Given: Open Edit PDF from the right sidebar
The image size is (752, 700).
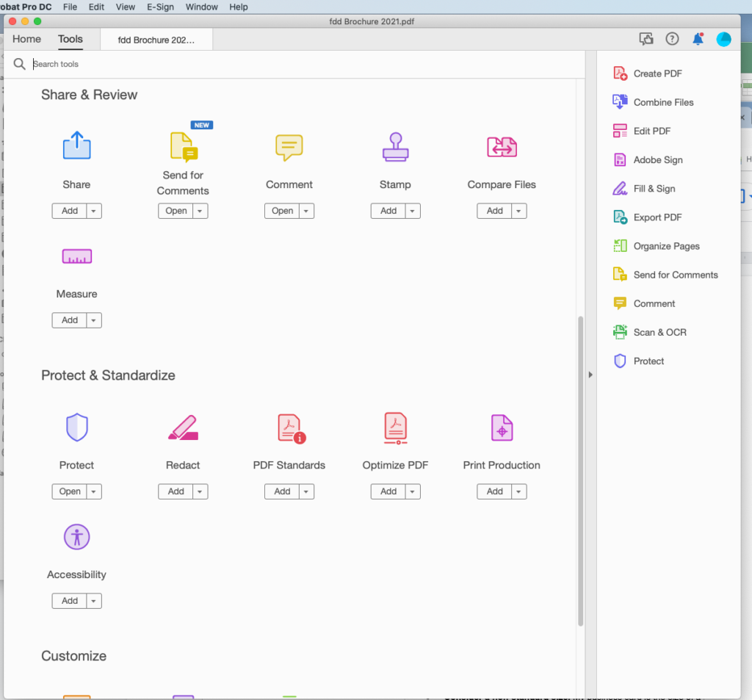Looking at the screenshot, I should tap(642, 131).
